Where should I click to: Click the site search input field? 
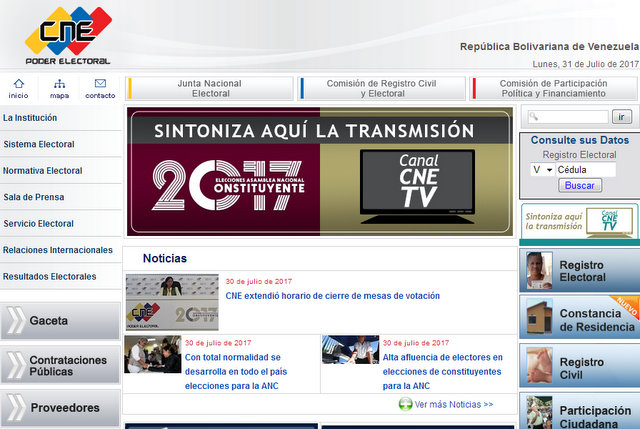click(568, 117)
